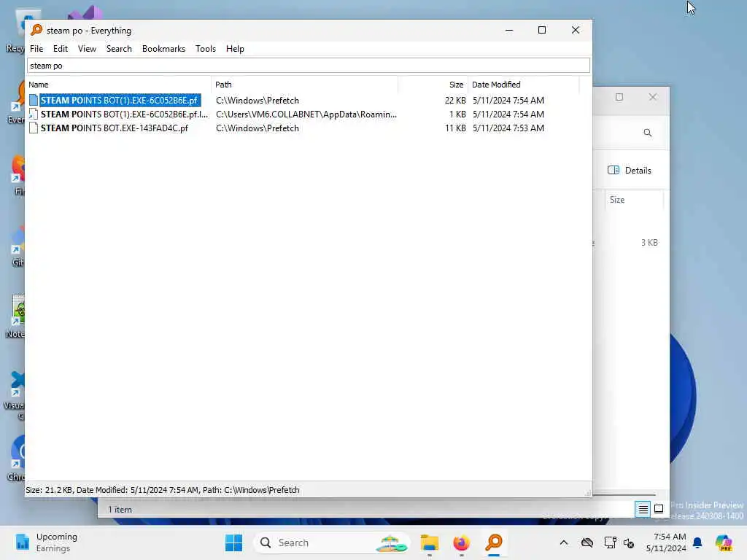Image resolution: width=747 pixels, height=560 pixels.
Task: Click the 11 KB size cell
Action: tap(455, 128)
